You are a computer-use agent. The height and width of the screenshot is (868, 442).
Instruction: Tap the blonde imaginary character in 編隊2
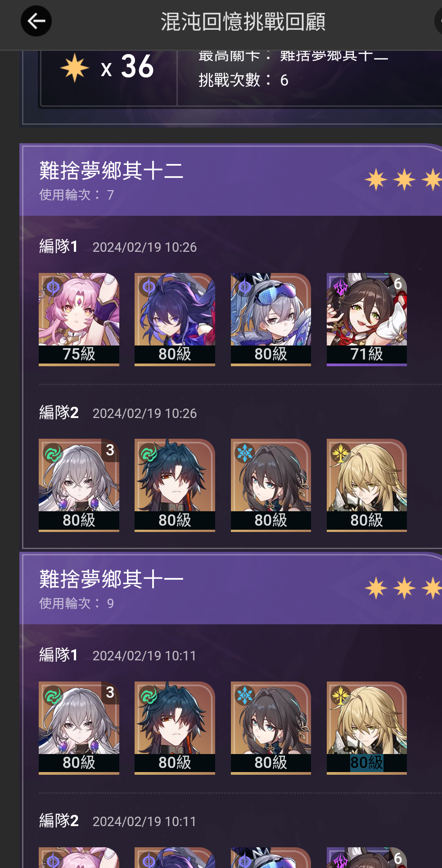367,485
